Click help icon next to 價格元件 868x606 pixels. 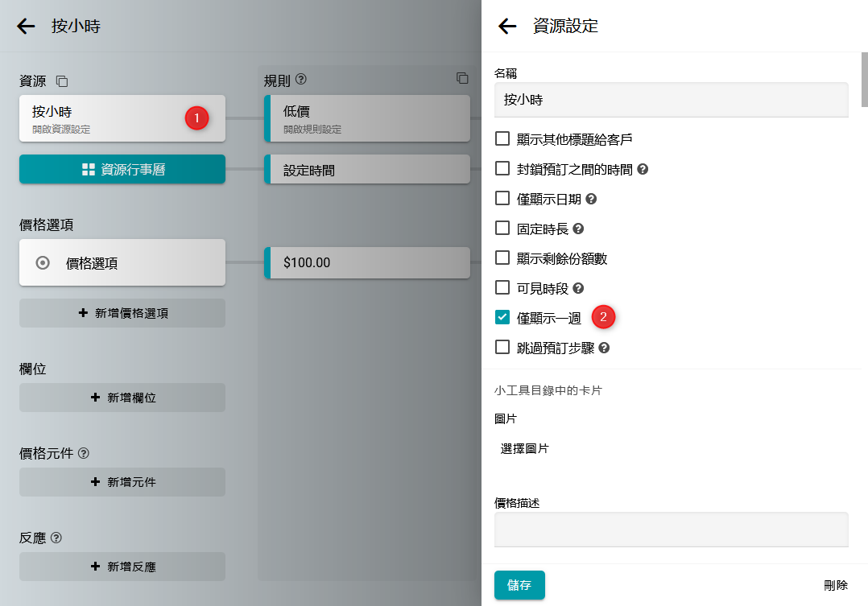(x=84, y=453)
